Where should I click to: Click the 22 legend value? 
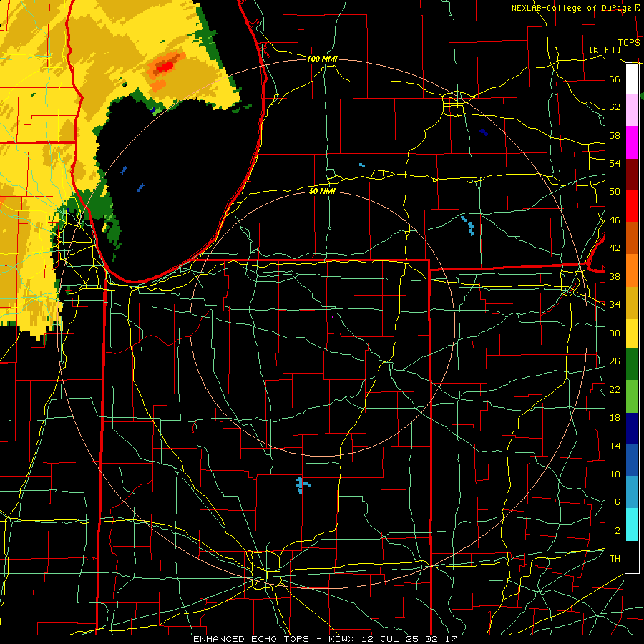pyautogui.click(x=615, y=389)
